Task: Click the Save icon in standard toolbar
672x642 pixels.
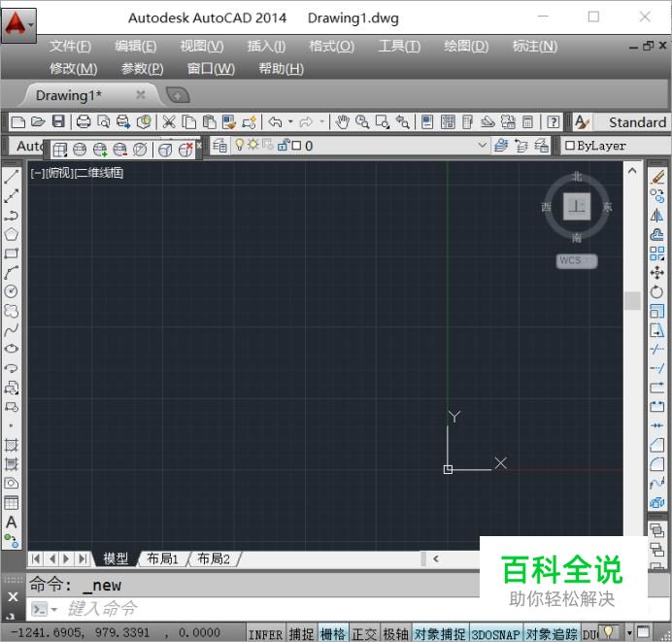Action: [x=58, y=121]
